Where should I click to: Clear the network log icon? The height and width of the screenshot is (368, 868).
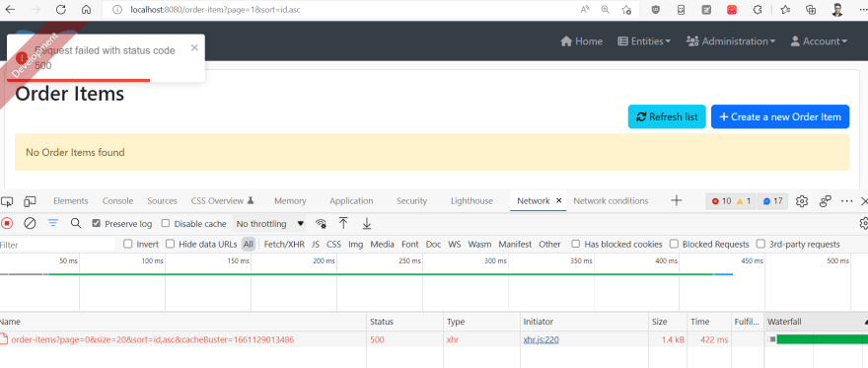[x=30, y=223]
